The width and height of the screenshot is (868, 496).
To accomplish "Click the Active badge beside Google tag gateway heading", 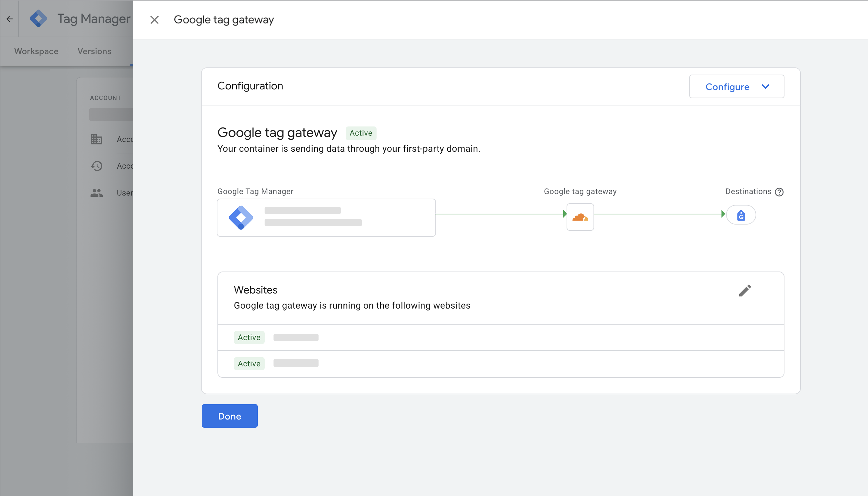I will [361, 133].
